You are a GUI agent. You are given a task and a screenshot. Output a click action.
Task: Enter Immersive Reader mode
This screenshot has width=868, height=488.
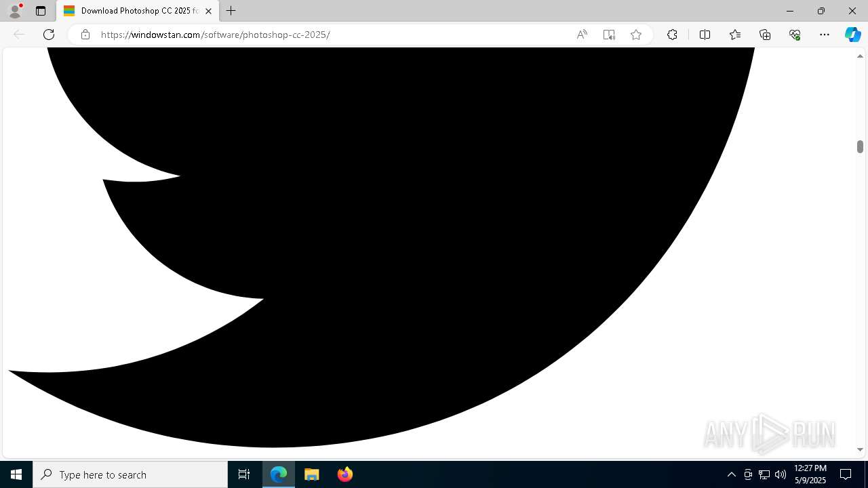609,35
